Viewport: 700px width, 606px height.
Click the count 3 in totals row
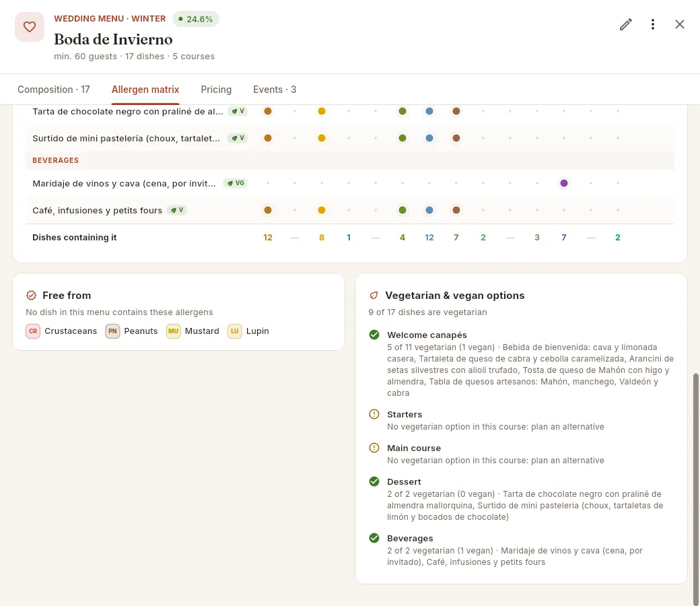537,238
